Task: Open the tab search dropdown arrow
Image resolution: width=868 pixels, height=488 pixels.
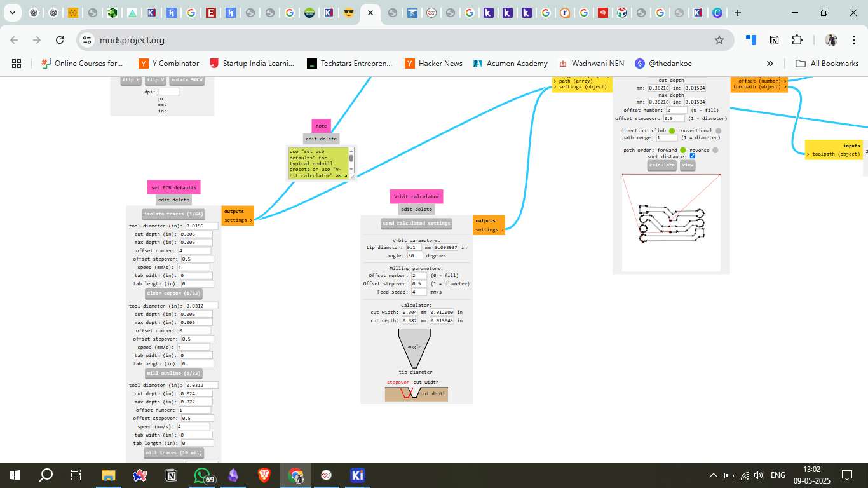Action: pyautogui.click(x=12, y=13)
